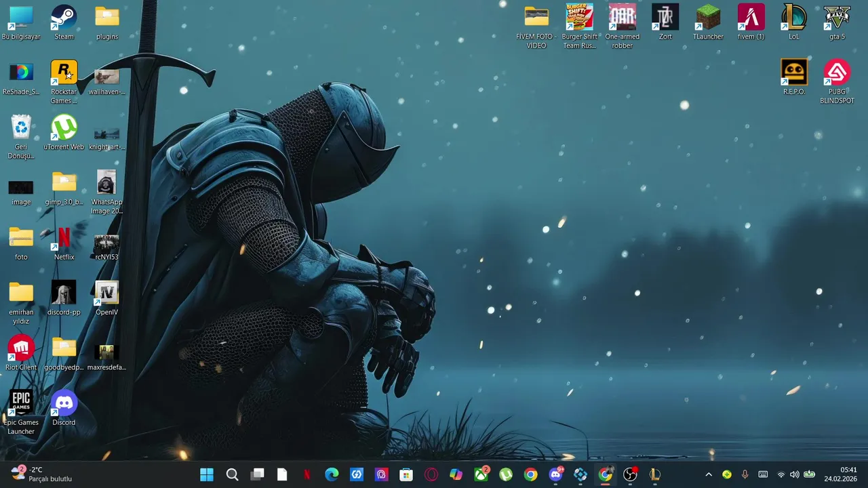
Task: Open the fivem (1) shortcut
Action: click(x=751, y=22)
